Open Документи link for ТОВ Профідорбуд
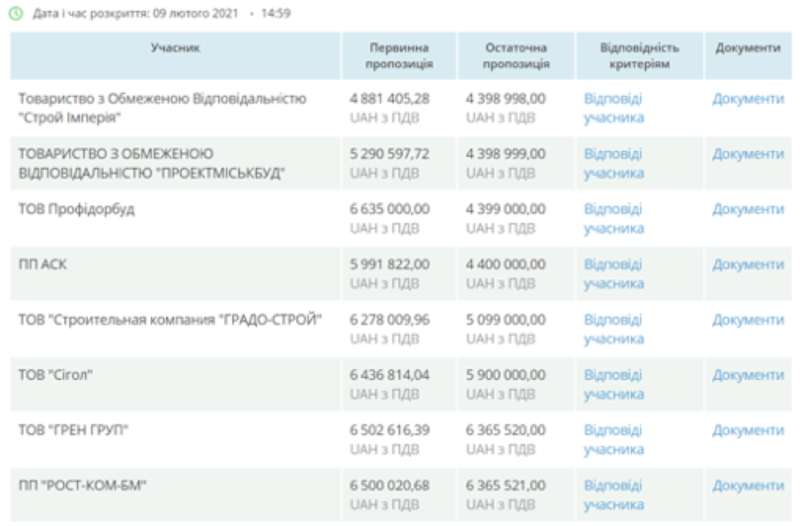Viewport: 800px width, 526px height. pos(747,209)
